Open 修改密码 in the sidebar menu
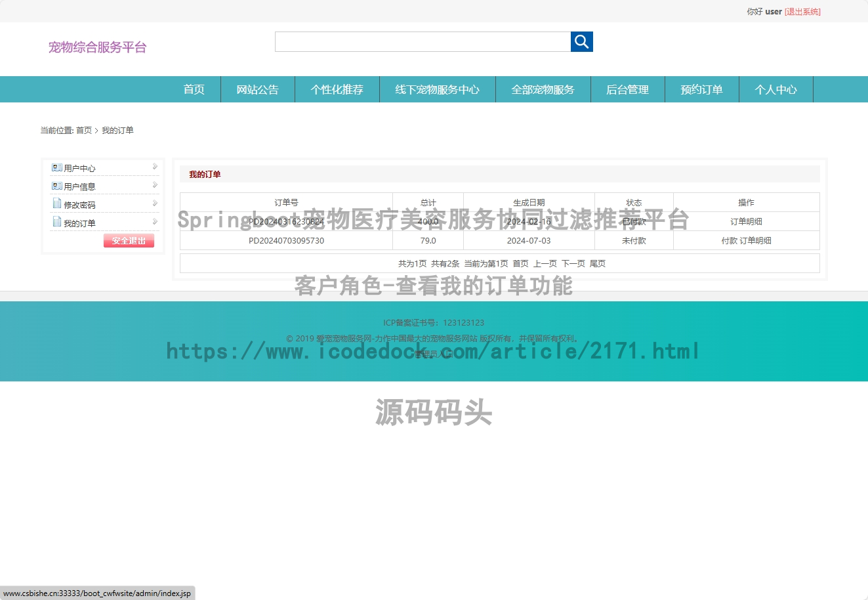The image size is (868, 600). pyautogui.click(x=79, y=205)
